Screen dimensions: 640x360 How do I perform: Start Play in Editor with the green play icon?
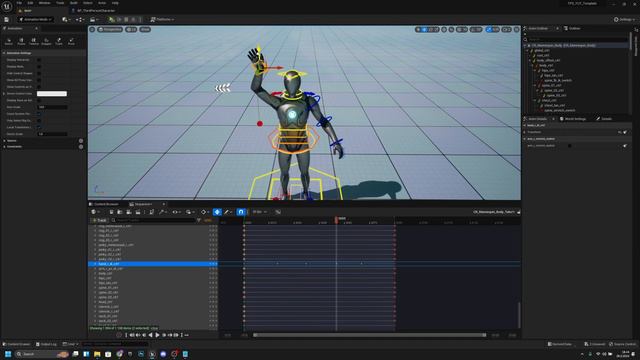click(x=111, y=19)
